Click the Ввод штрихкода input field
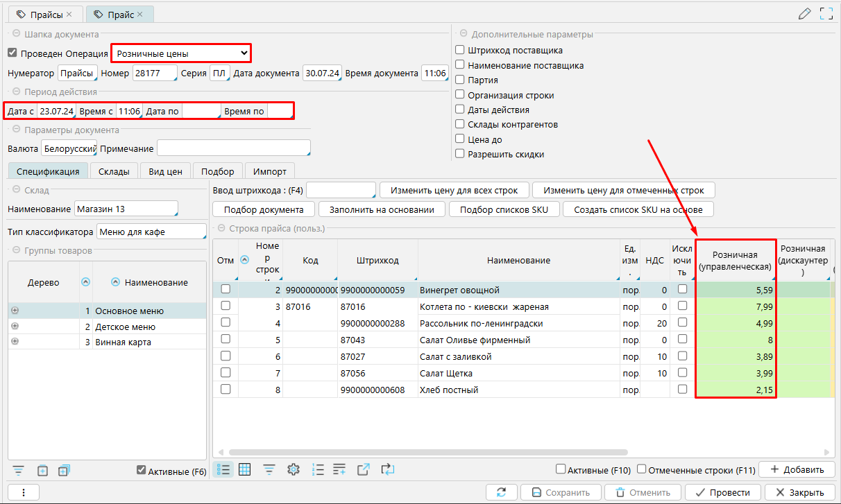 tap(340, 190)
